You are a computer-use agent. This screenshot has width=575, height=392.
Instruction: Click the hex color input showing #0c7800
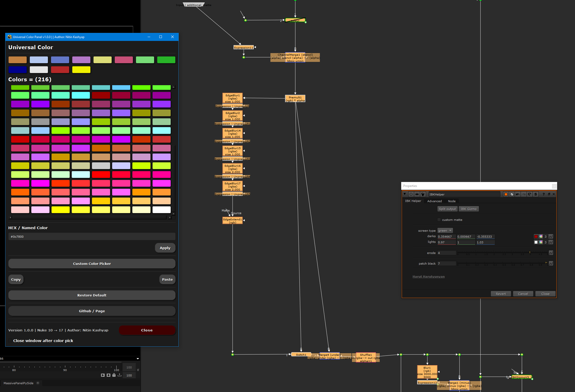point(92,236)
